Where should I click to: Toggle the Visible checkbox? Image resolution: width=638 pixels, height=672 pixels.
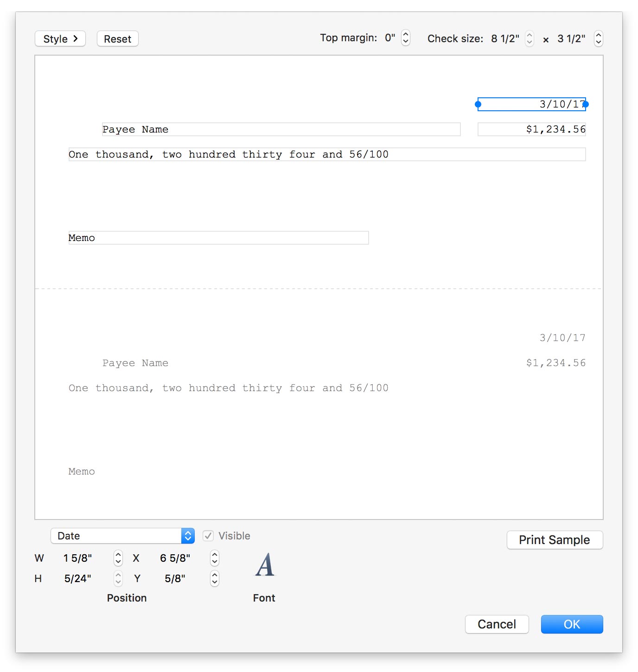coord(208,536)
